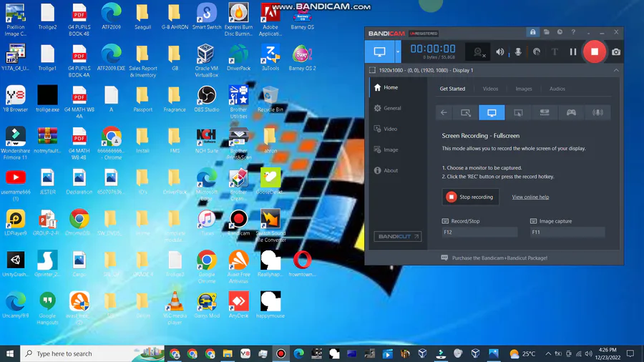Open the BANDICUT button

(398, 236)
